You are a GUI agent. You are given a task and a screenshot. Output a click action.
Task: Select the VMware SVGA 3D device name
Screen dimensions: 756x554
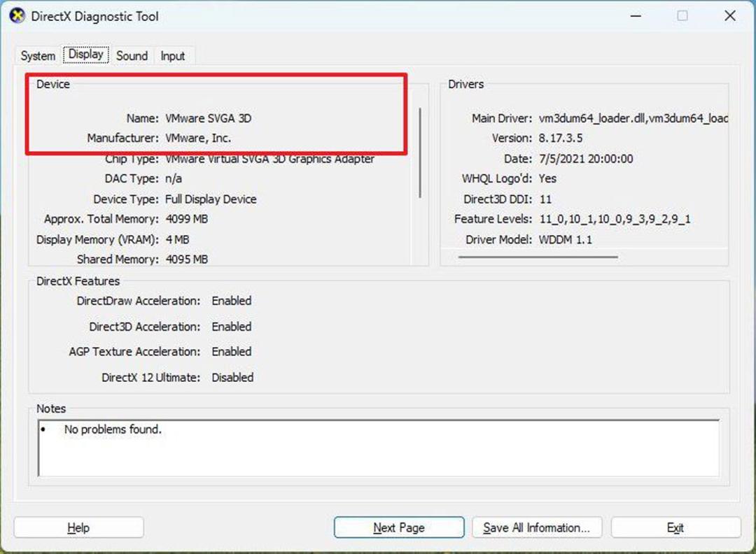tap(209, 118)
